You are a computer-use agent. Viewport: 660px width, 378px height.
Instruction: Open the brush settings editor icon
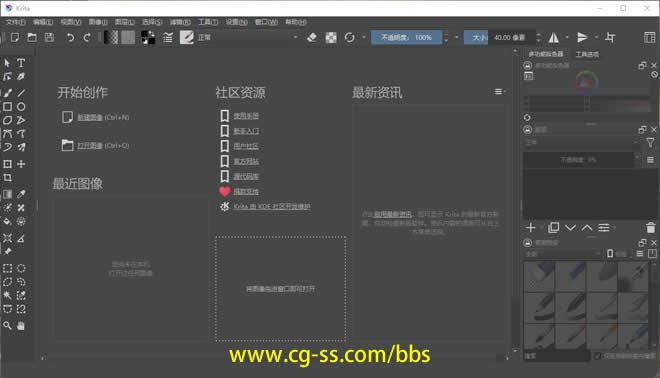[x=168, y=37]
